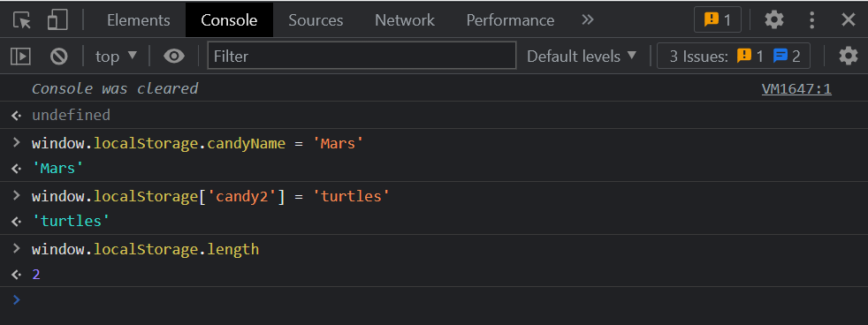The image size is (868, 325).
Task: Expand the top JavaScript context dropdown
Action: pyautogui.click(x=116, y=57)
